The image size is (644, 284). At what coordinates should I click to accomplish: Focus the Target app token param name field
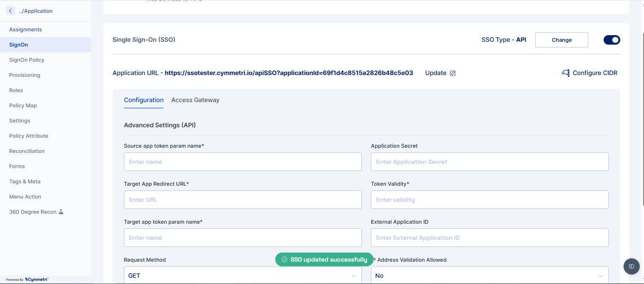click(243, 237)
